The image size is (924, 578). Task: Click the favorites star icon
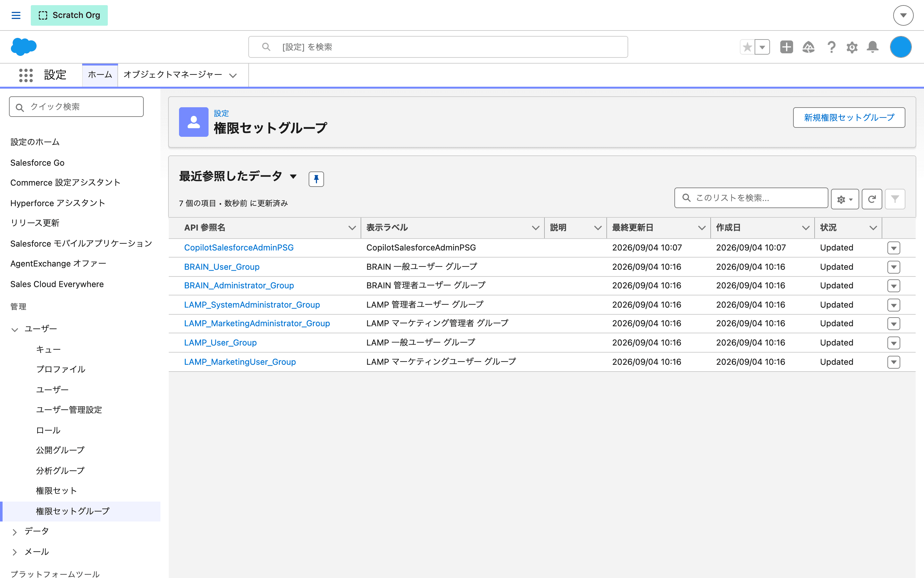(747, 47)
